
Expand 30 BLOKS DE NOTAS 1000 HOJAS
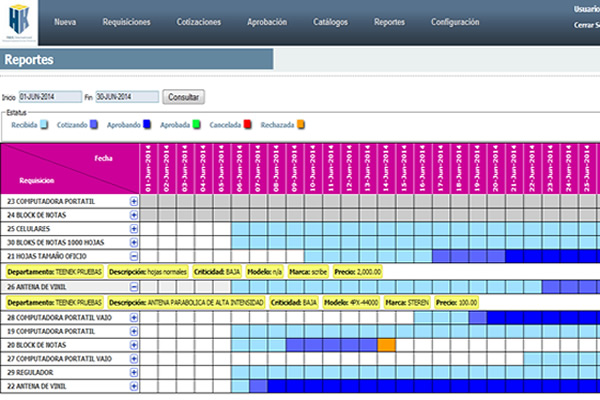[x=134, y=242]
